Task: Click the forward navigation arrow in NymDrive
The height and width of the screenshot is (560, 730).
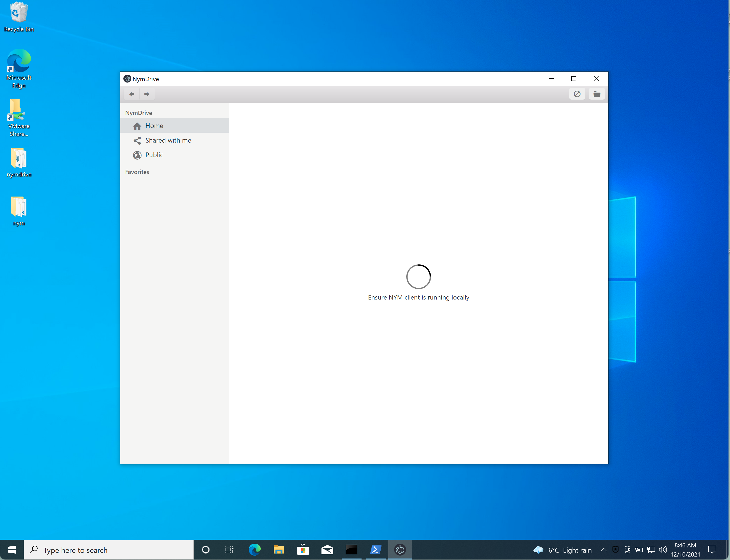Action: tap(147, 94)
